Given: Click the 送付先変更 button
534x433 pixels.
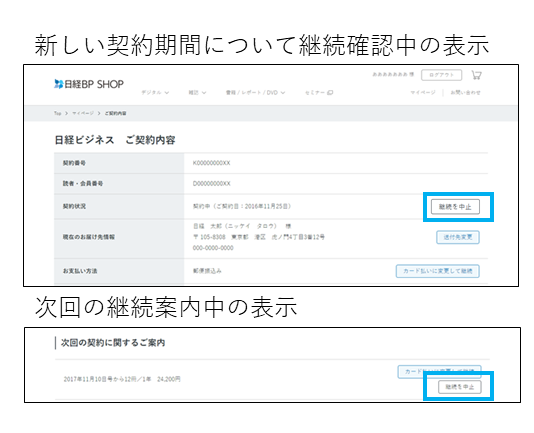Looking at the screenshot, I should 458,237.
